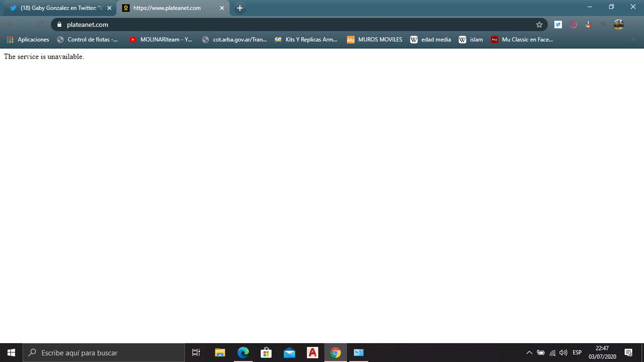Open the Windows Start menu
Image resolution: width=644 pixels, height=362 pixels.
pos(11,352)
